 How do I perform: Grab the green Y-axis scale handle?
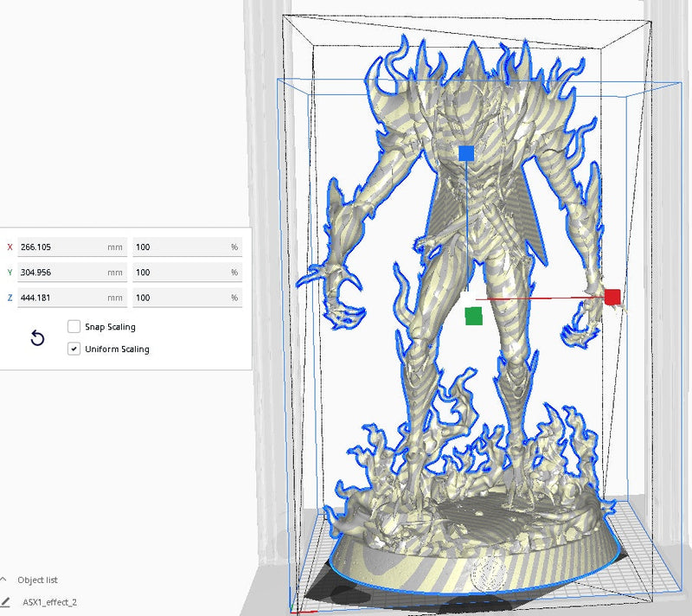[x=473, y=317]
